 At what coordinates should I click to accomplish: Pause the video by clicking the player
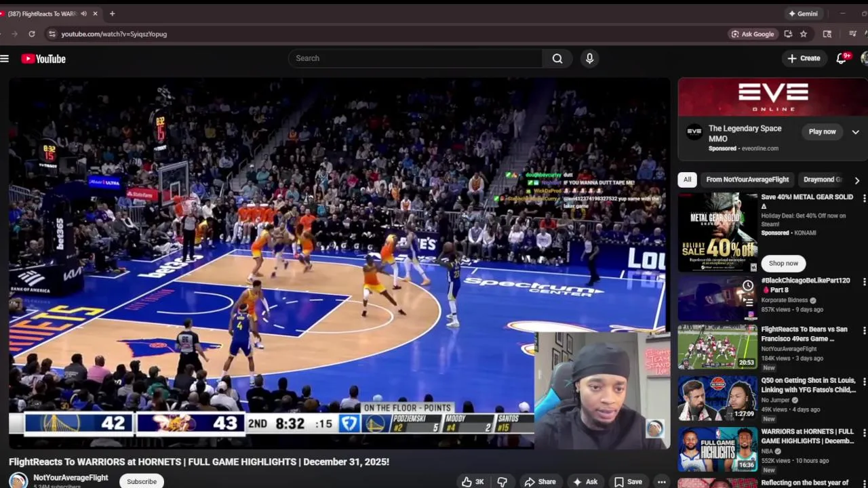[339, 263]
